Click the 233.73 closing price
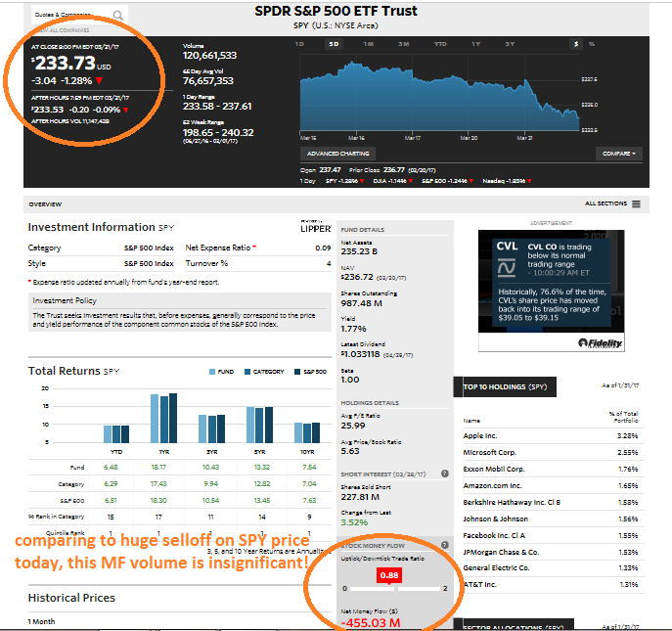The width and height of the screenshot is (672, 631). [66, 64]
